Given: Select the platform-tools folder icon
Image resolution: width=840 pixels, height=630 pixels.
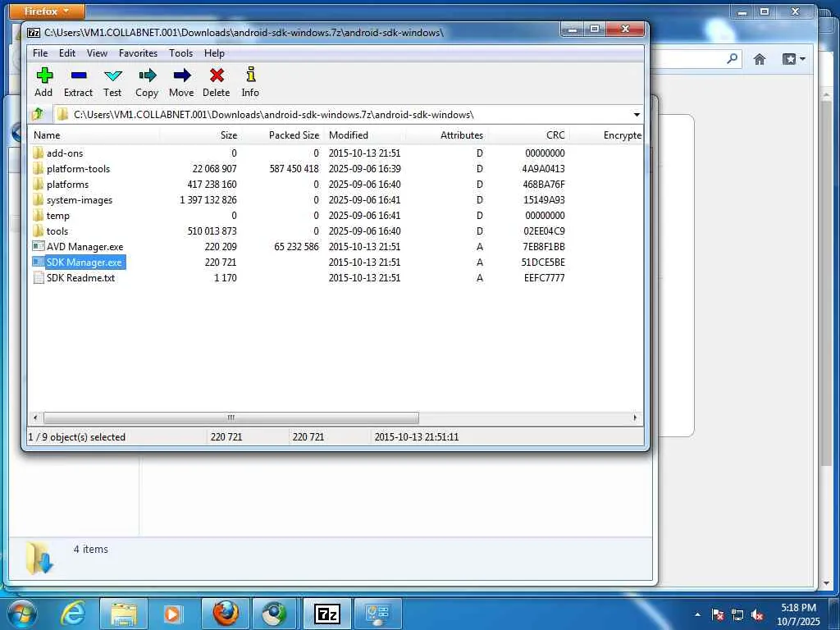Looking at the screenshot, I should click(x=38, y=169).
